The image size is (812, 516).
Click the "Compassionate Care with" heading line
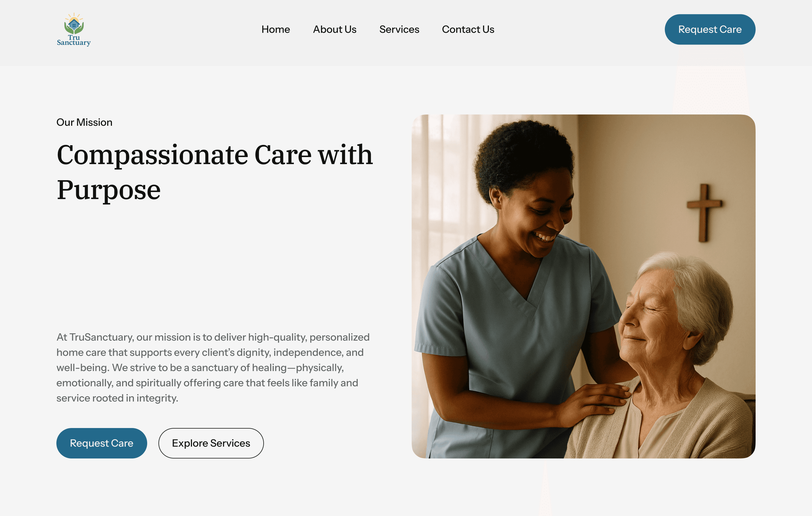tap(215, 155)
